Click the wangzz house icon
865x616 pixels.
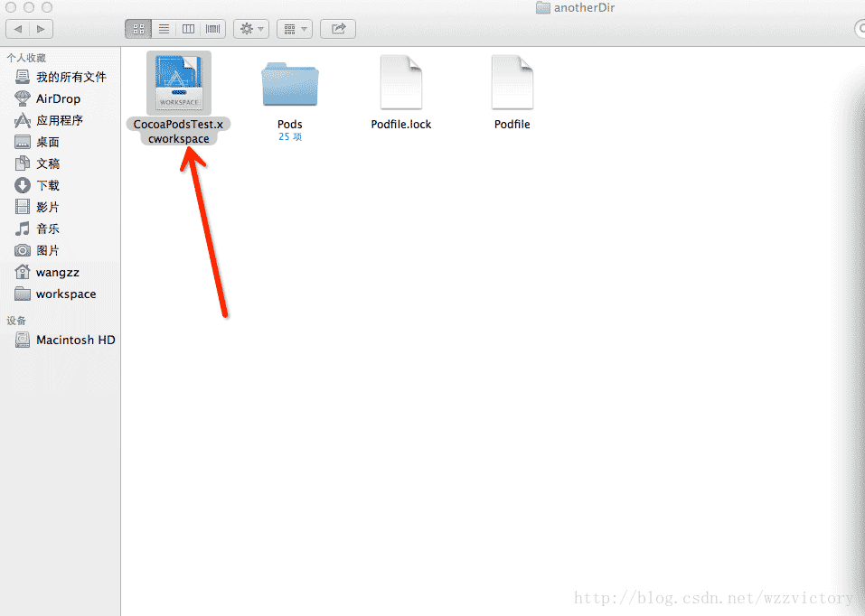pyautogui.click(x=22, y=272)
